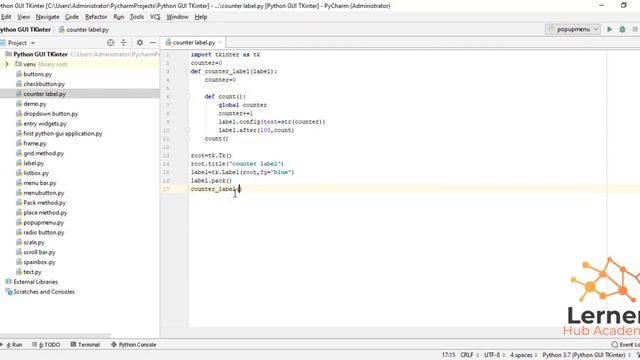This screenshot has width=640, height=360.
Task: Select scale.py in project tree
Action: pyautogui.click(x=34, y=242)
